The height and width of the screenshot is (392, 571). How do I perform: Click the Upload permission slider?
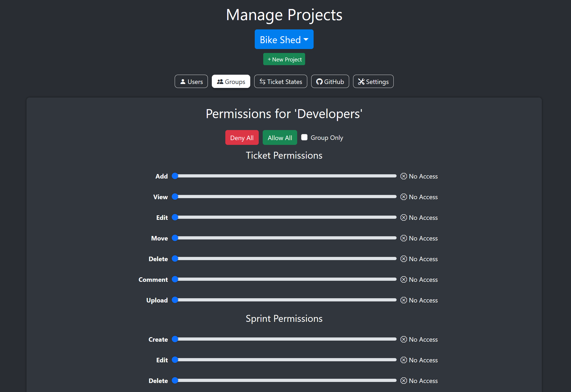click(x=284, y=300)
